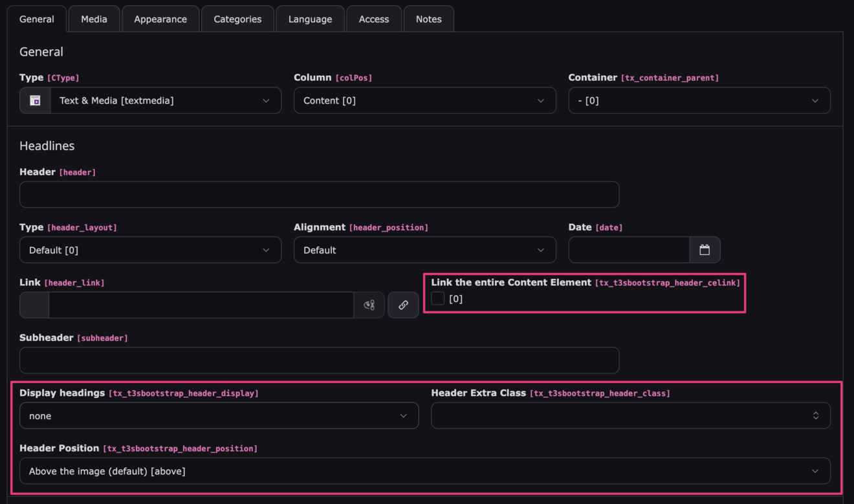
Task: Open header Alignment dropdown
Action: click(x=424, y=250)
